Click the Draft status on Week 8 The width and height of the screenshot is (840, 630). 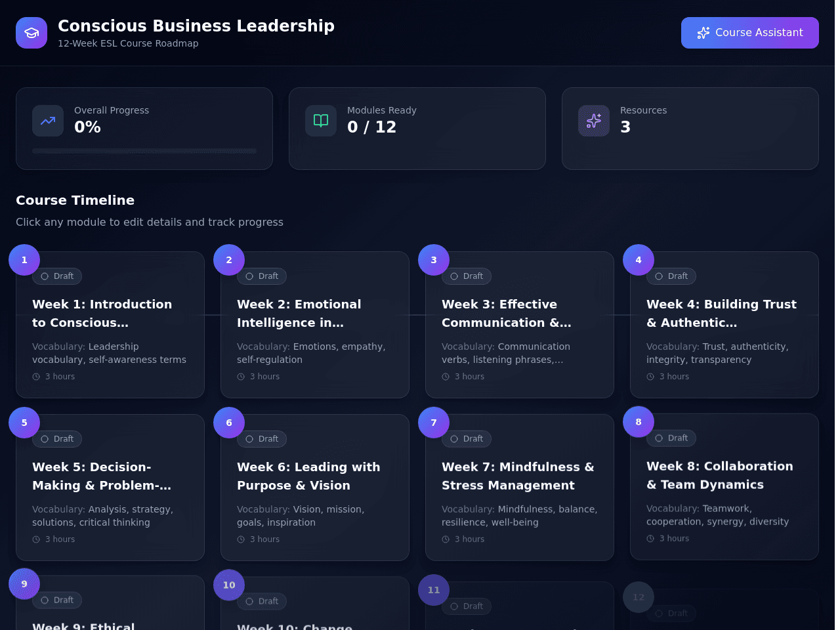pyautogui.click(x=671, y=438)
